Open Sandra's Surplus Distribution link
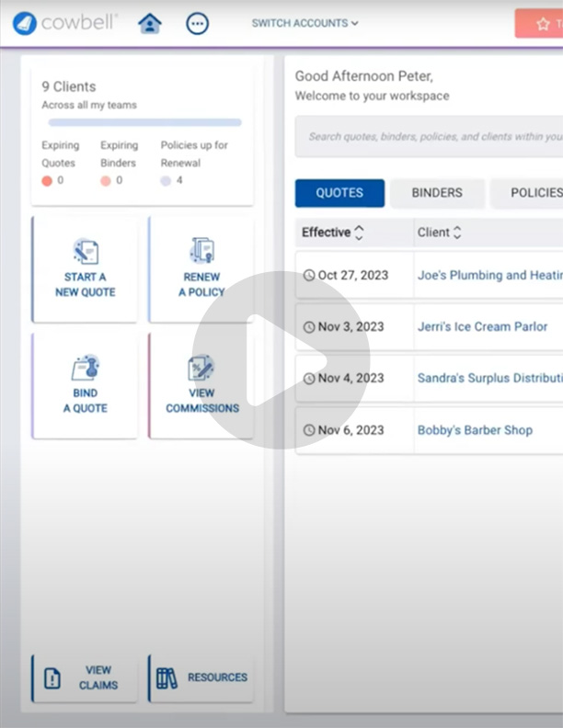The image size is (563, 728). point(490,378)
